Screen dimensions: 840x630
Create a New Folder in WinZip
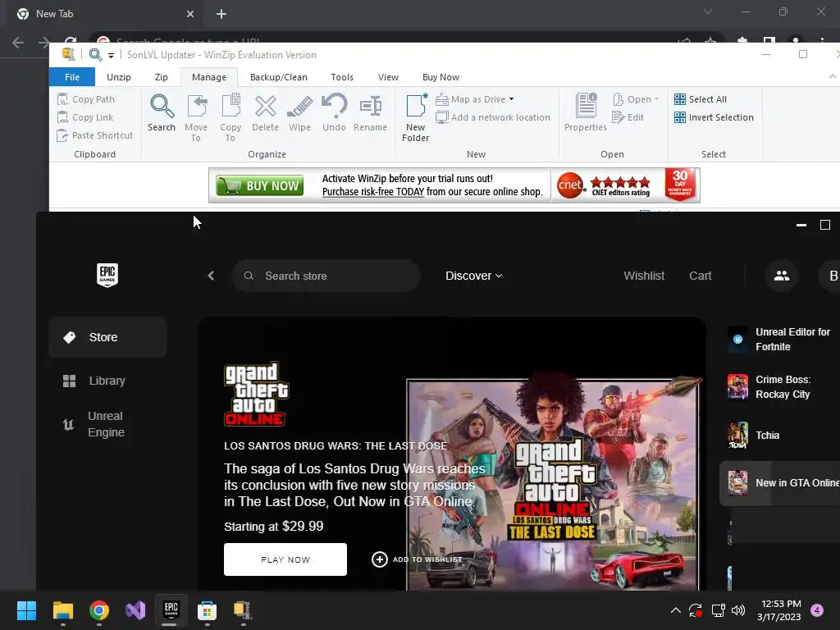tap(416, 117)
